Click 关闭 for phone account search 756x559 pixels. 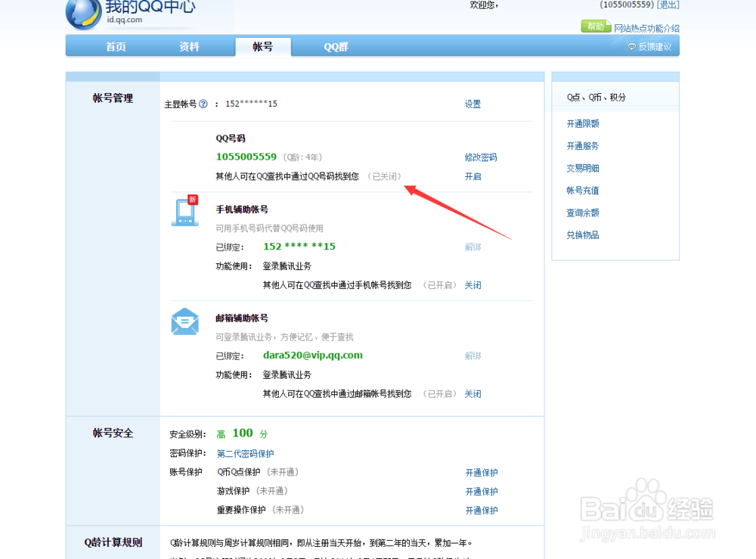(x=472, y=285)
